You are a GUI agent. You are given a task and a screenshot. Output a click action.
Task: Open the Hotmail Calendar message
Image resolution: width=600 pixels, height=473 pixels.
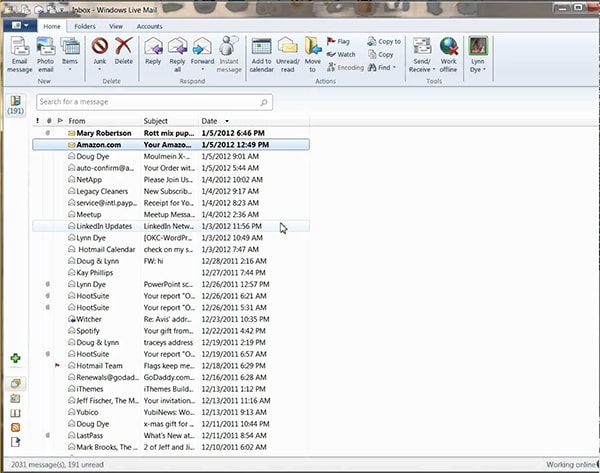point(171,250)
